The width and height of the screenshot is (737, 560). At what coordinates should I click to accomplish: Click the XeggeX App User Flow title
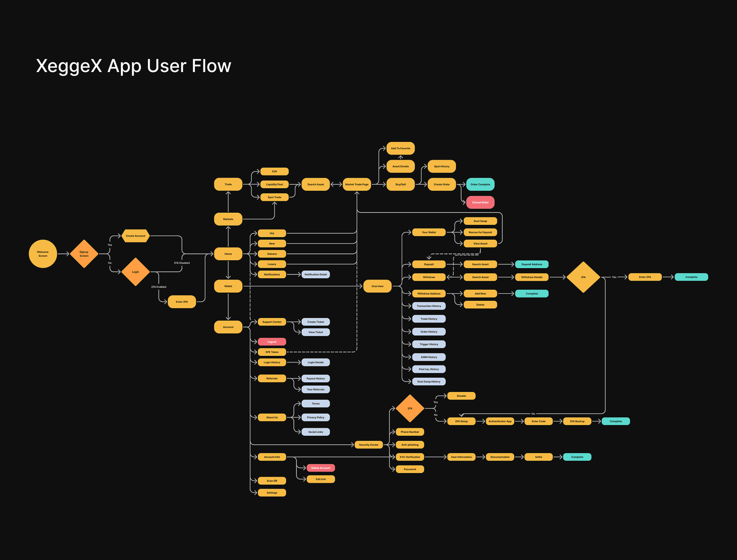(134, 66)
